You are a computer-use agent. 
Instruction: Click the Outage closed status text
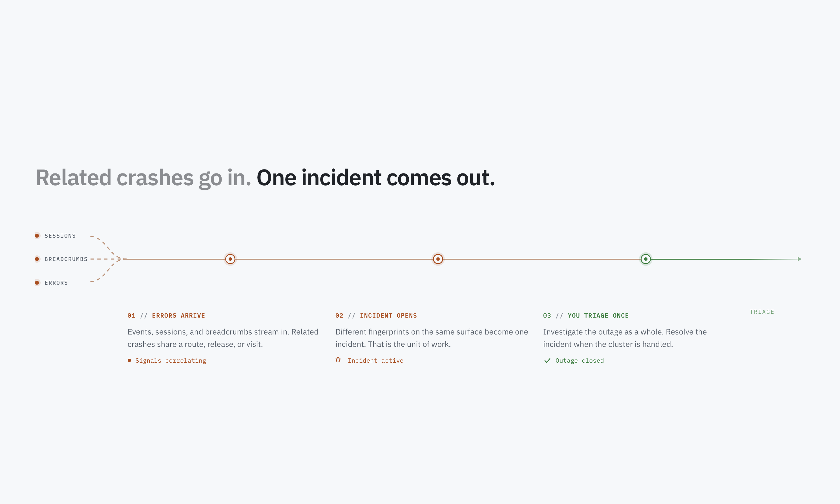[x=580, y=361]
